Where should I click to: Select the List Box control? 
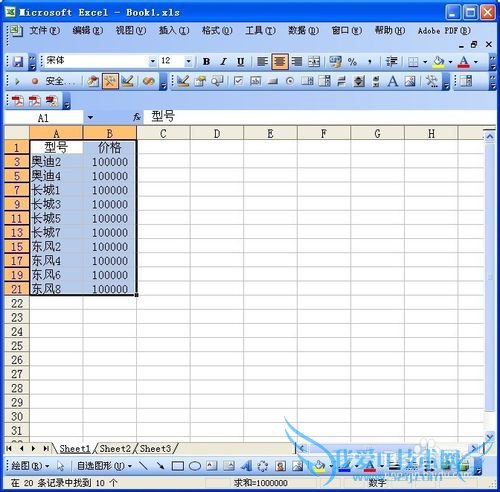point(307,81)
